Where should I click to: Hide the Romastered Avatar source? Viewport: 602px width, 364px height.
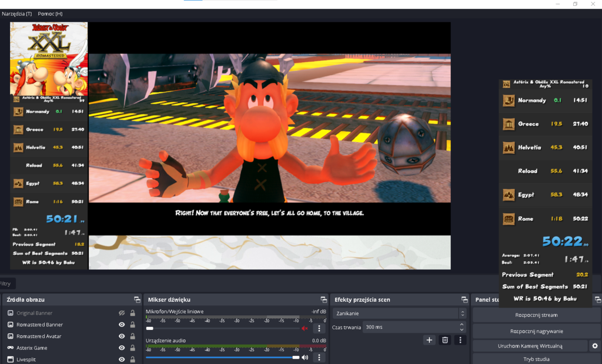pyautogui.click(x=122, y=336)
